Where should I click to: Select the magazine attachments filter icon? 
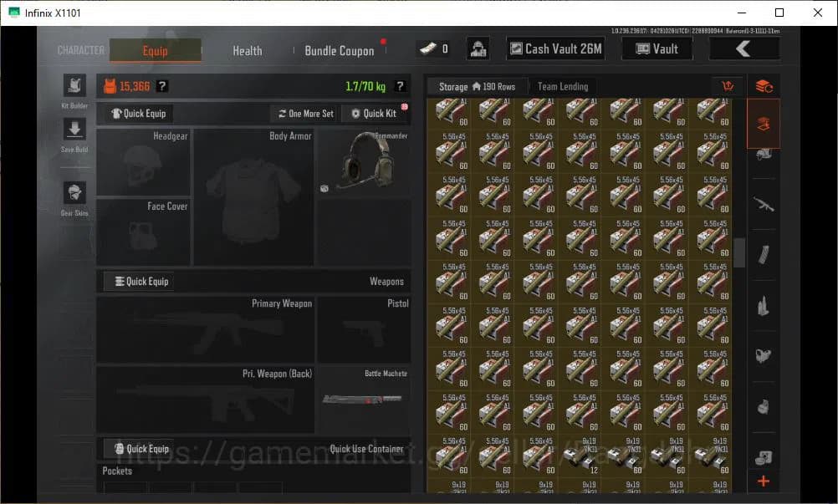[x=763, y=255]
